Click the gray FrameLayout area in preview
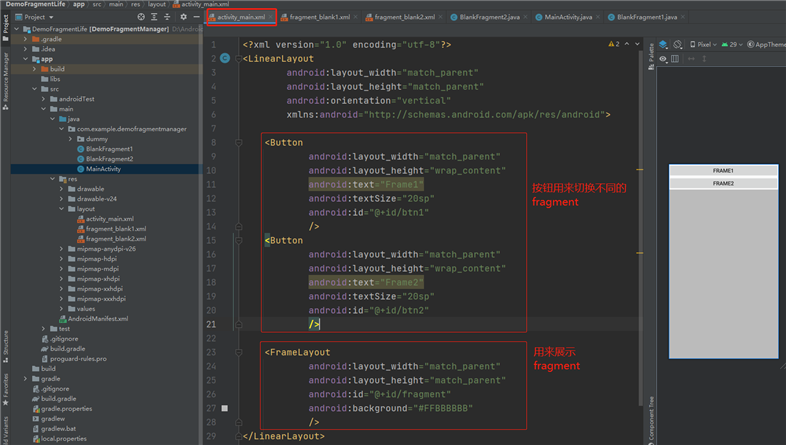 tap(723, 273)
